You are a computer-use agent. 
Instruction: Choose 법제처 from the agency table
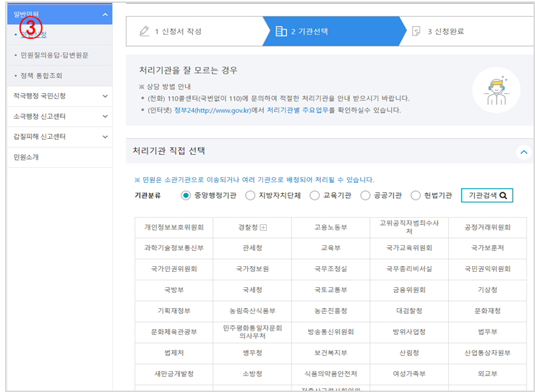(174, 353)
